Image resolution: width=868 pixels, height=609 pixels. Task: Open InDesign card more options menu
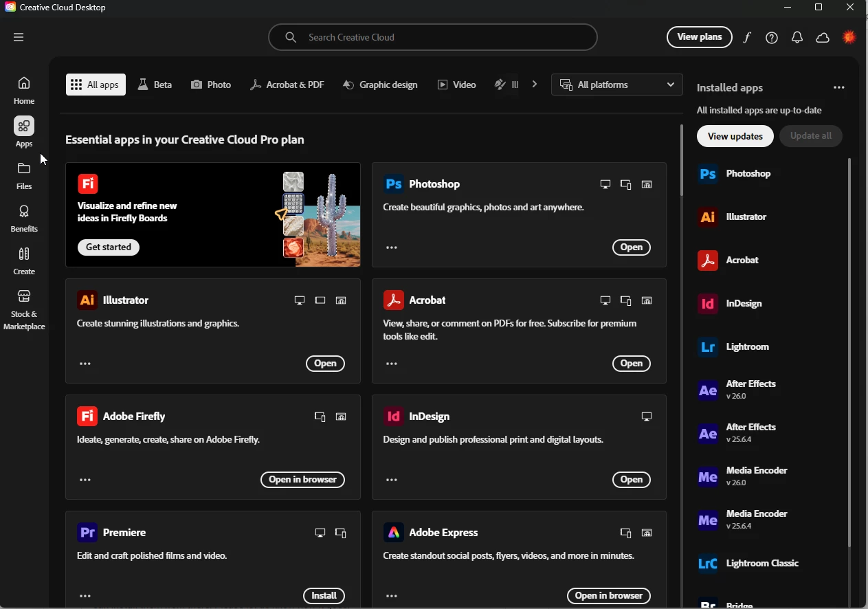pyautogui.click(x=392, y=480)
